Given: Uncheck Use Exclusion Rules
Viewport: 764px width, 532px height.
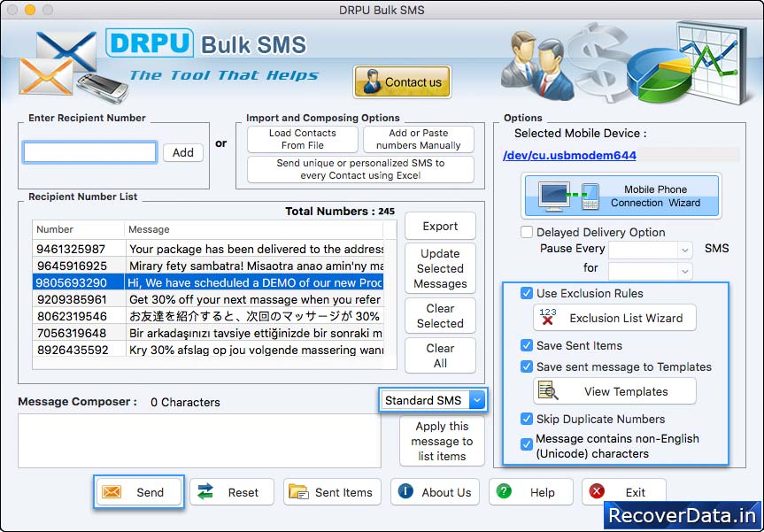Looking at the screenshot, I should pos(527,293).
